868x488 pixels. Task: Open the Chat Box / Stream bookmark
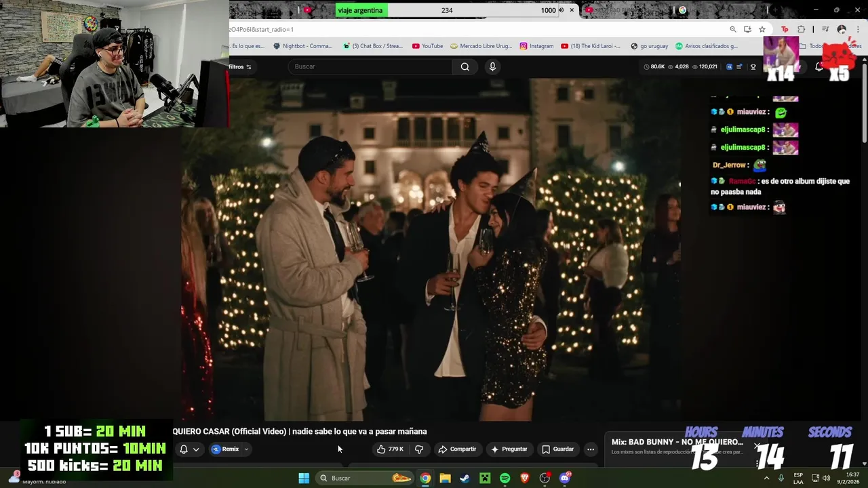[373, 46]
